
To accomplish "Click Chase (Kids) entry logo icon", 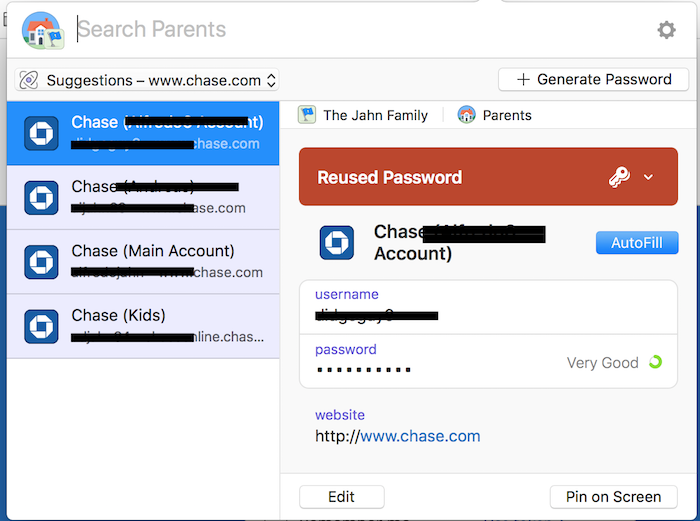I will tap(41, 326).
